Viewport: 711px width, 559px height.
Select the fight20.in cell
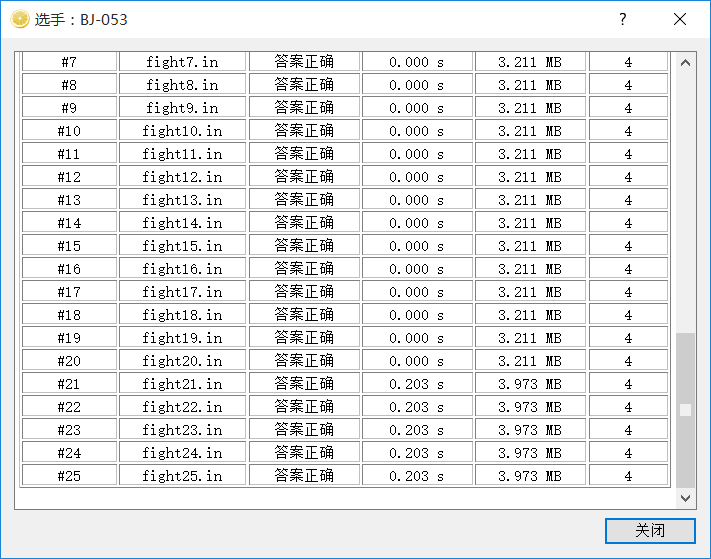point(182,361)
